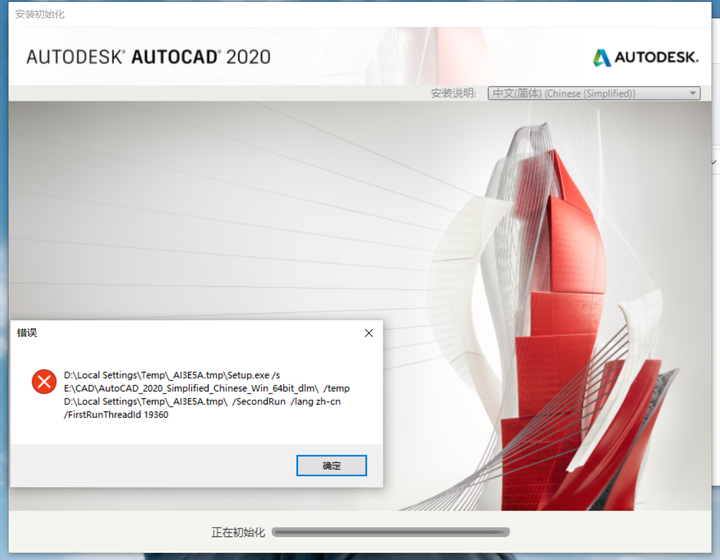
Task: Click the 正在初始化 progress bar
Action: point(390,532)
